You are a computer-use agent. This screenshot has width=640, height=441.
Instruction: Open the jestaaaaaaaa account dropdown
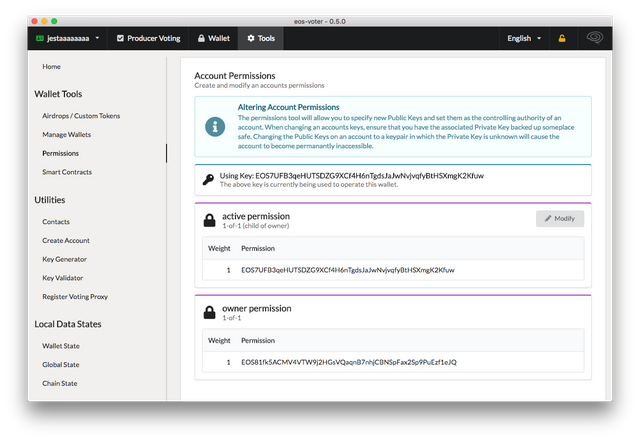[68, 38]
